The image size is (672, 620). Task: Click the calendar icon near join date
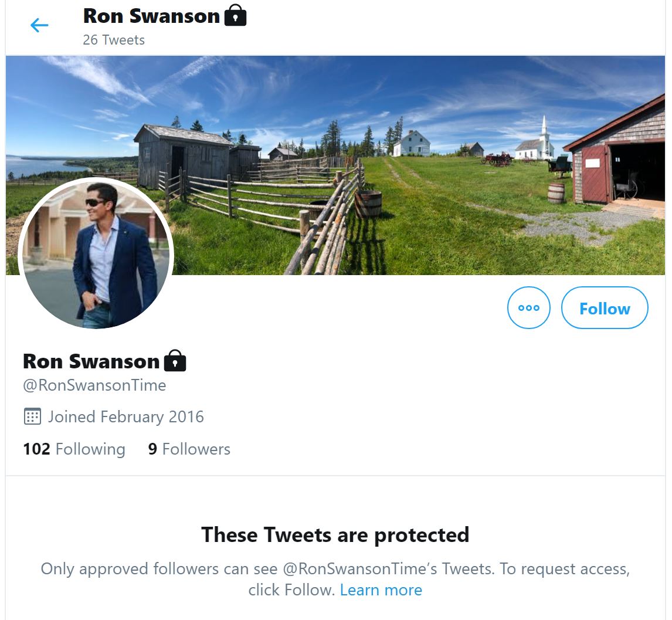point(32,416)
